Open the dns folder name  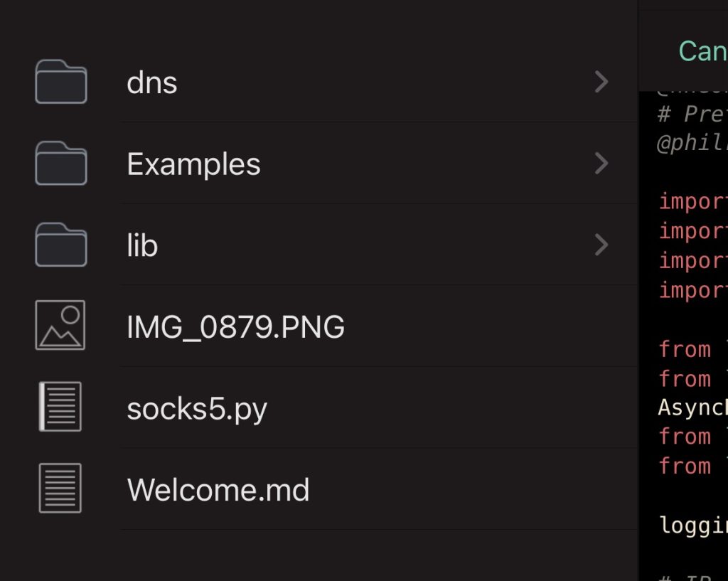[152, 83]
